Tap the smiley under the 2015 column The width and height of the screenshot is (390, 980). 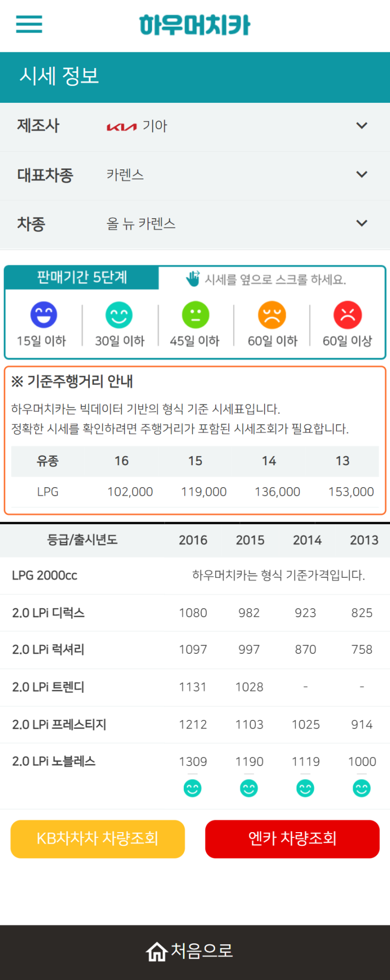tap(249, 788)
